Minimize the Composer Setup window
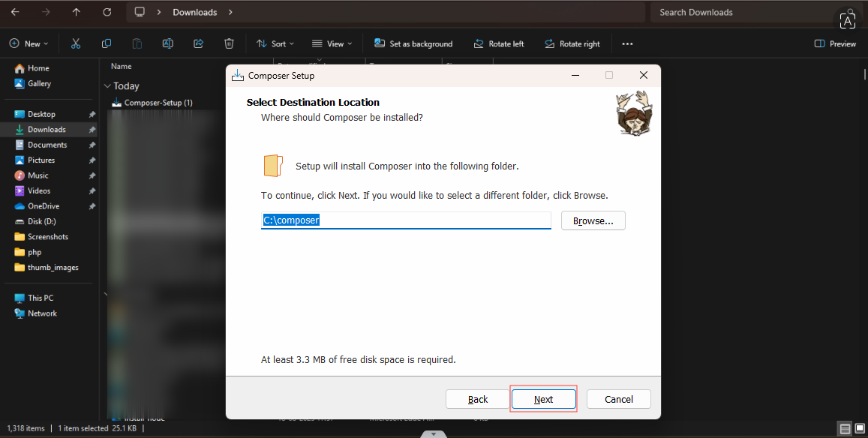Image resolution: width=868 pixels, height=438 pixels. [x=575, y=75]
